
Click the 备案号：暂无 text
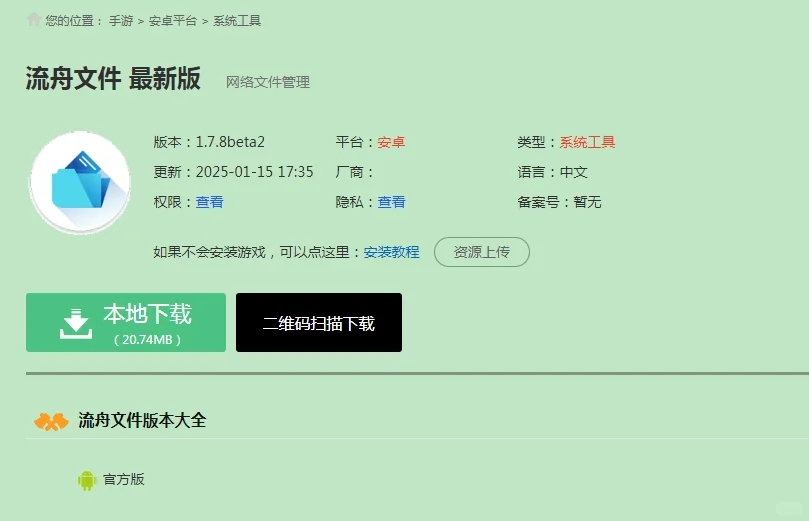point(559,202)
